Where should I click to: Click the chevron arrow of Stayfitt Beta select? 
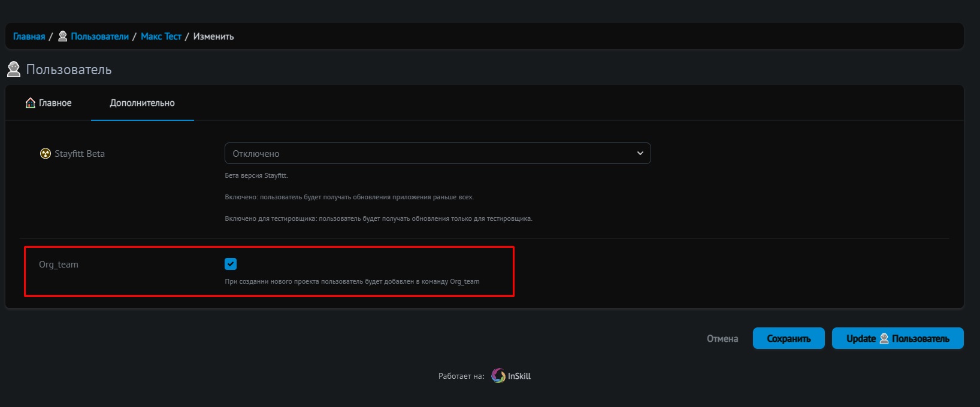click(x=640, y=153)
